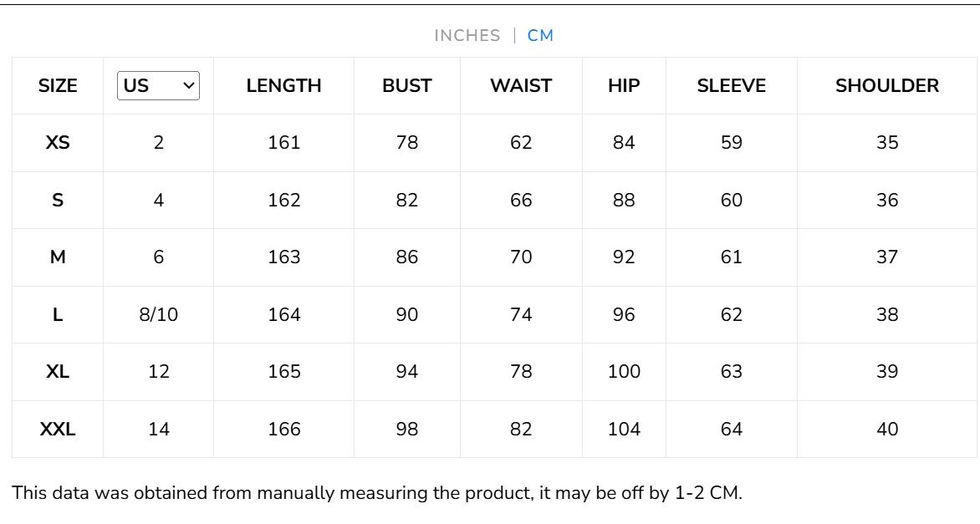Select the XS size row label
980x524 pixels.
58,143
